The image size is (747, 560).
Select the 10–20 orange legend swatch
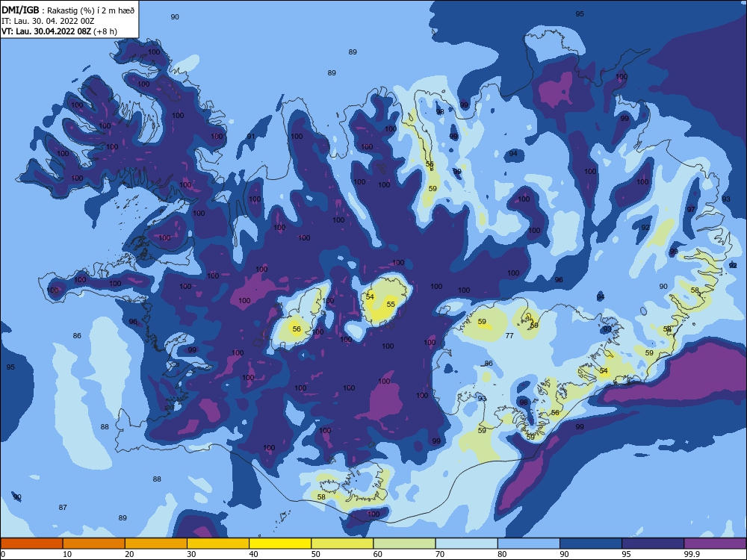tap(94, 544)
